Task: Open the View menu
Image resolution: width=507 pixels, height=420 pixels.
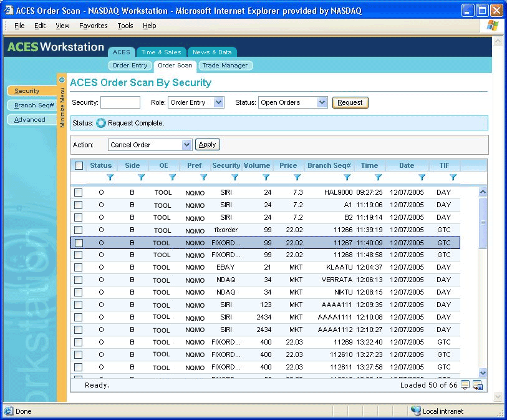Action: tap(62, 26)
